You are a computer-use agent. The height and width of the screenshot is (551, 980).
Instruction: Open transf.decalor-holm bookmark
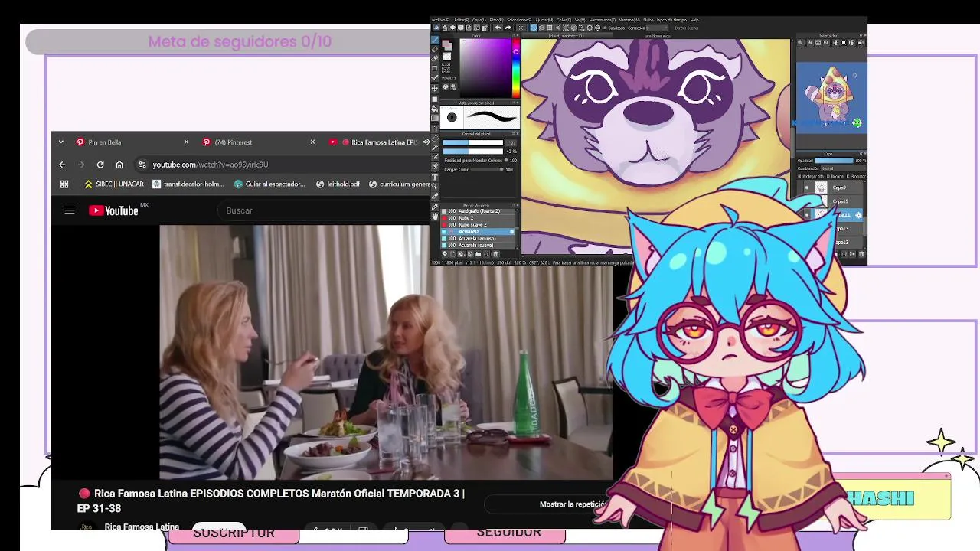tap(188, 184)
